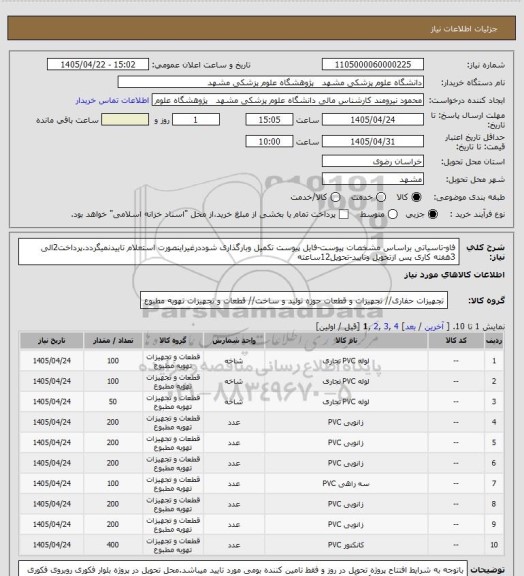
Task: Click the delivery province field خراسان رضوی
Action: [373, 161]
